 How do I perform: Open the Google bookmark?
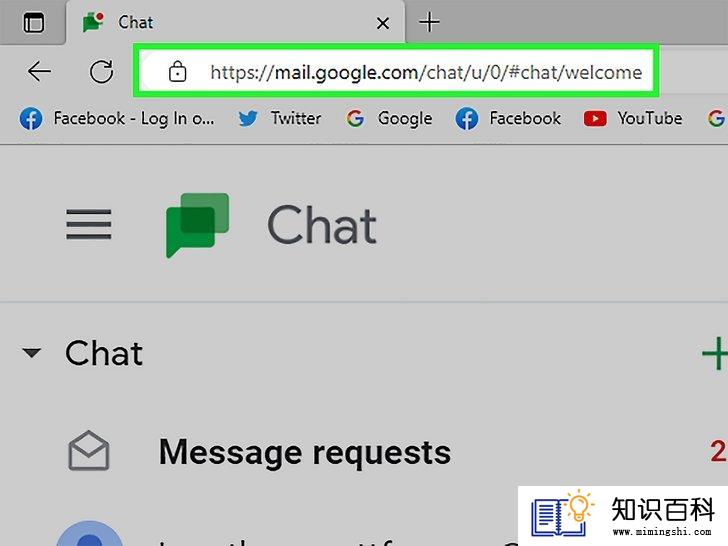pyautogui.click(x=389, y=118)
